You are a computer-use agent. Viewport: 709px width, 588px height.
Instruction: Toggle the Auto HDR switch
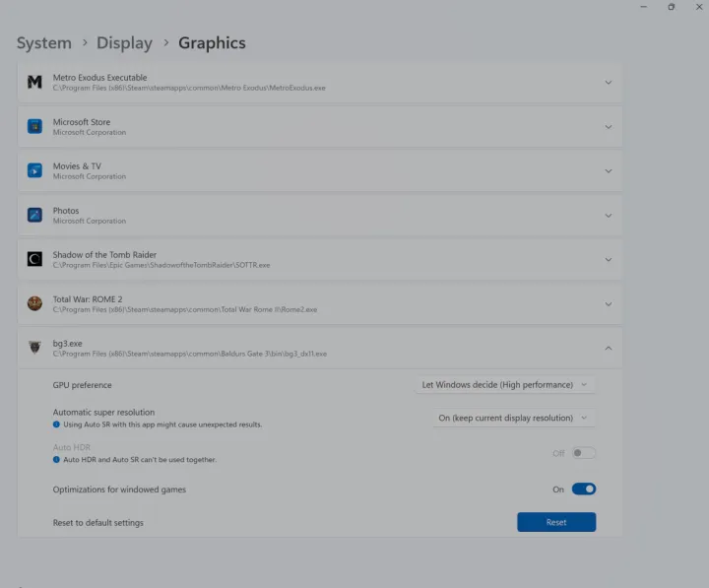pyautogui.click(x=583, y=453)
